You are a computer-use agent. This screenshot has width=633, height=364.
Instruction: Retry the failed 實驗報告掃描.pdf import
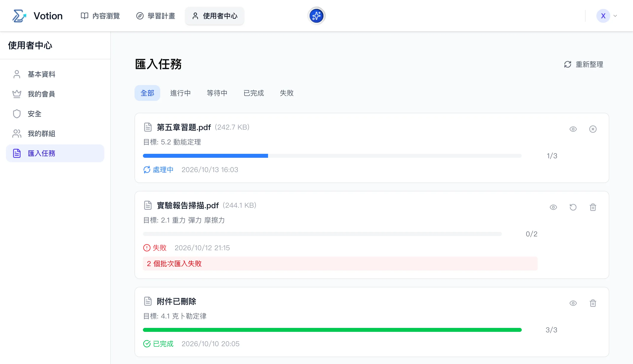click(573, 207)
